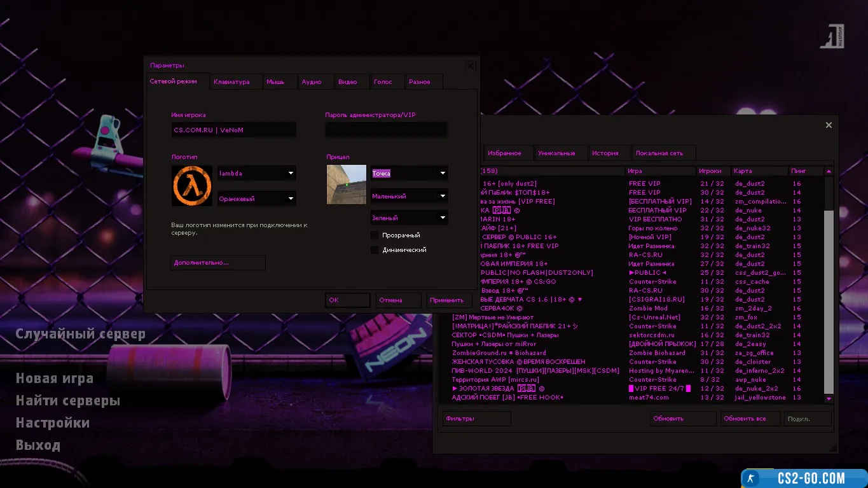
Task: Close the Параметры dialog with the X
Action: point(470,66)
